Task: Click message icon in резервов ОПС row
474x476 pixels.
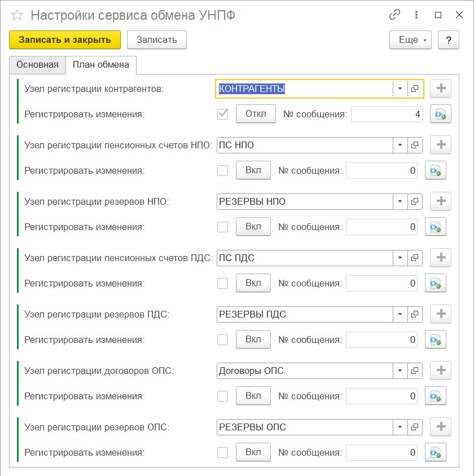Action: tap(438, 452)
